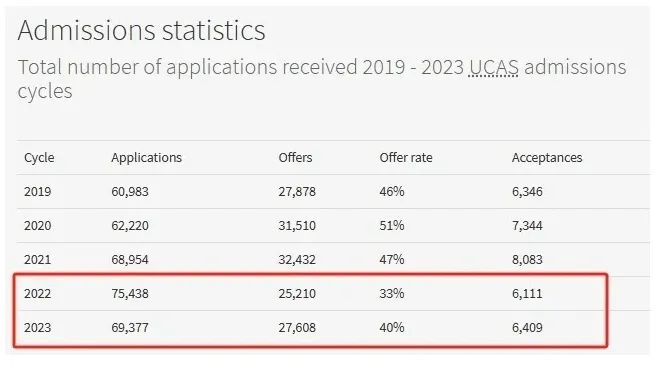Click the 2023 cycle row label

point(38,327)
